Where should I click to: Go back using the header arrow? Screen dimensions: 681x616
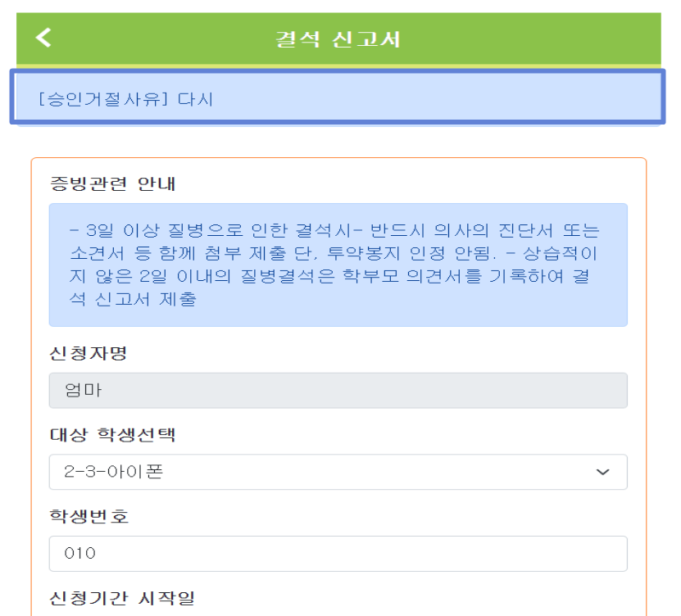click(43, 38)
